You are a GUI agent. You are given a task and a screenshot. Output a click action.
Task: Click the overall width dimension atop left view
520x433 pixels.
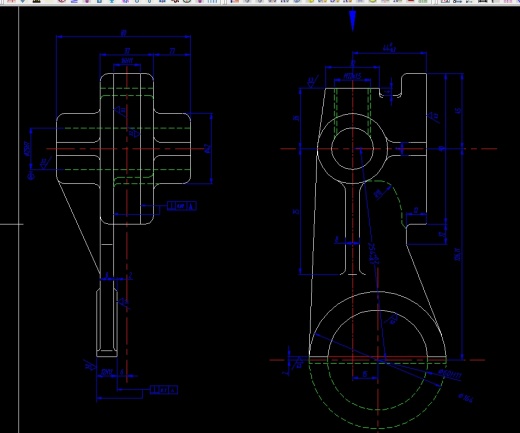(124, 33)
